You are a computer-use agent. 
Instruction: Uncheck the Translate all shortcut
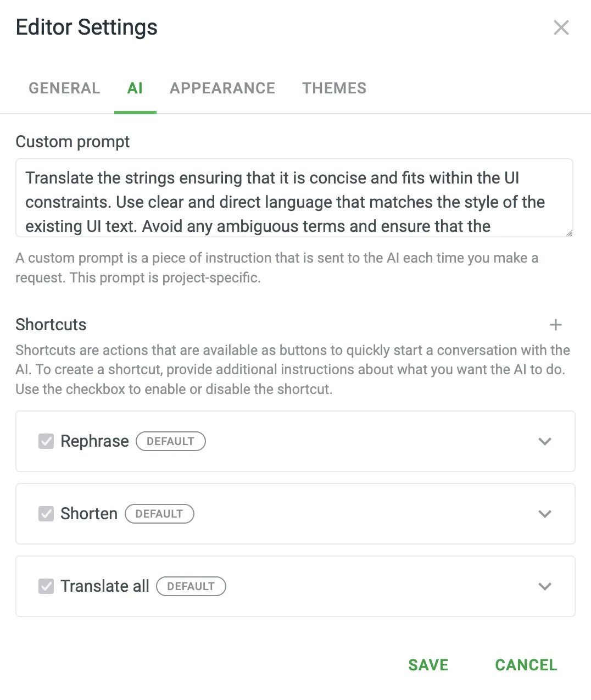click(46, 586)
